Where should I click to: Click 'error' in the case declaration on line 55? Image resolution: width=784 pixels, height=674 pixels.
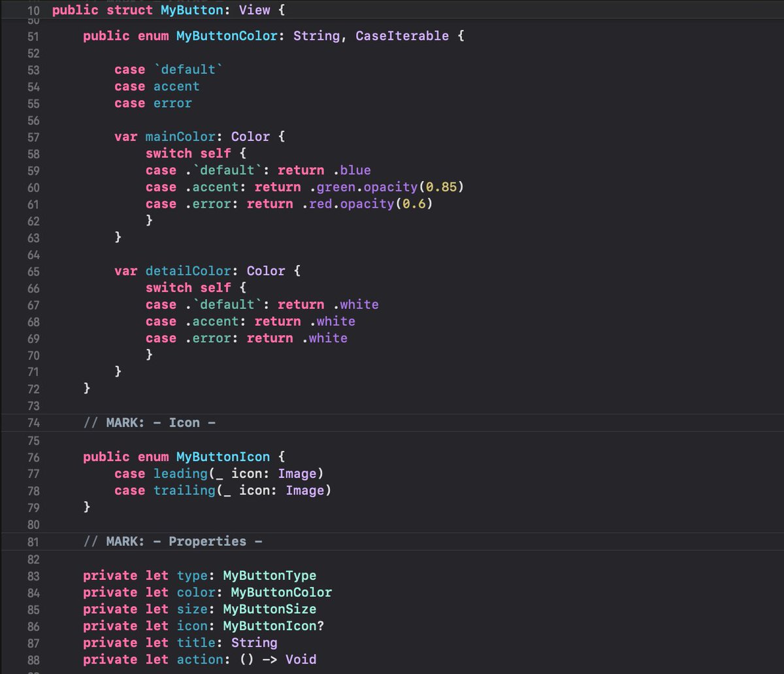tap(172, 103)
